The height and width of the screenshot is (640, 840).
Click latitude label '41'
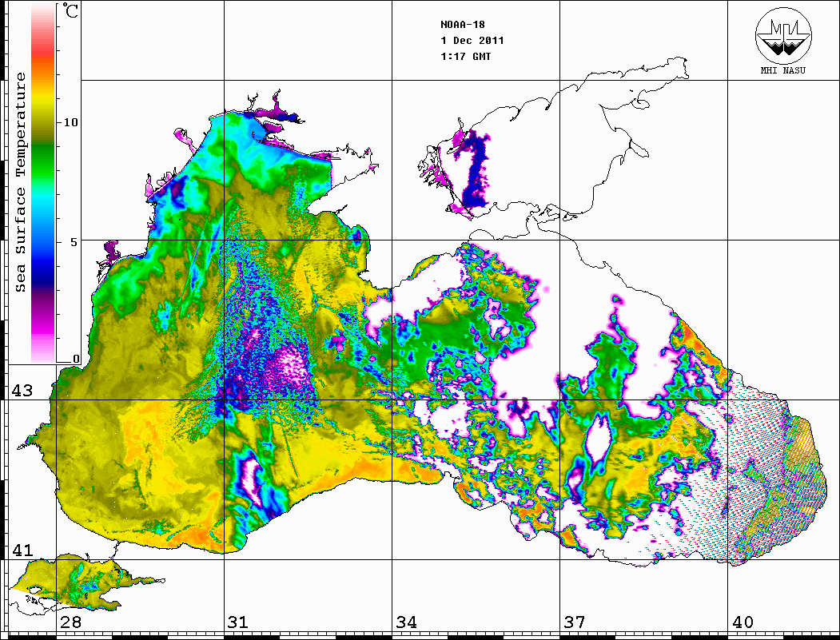tap(22, 551)
